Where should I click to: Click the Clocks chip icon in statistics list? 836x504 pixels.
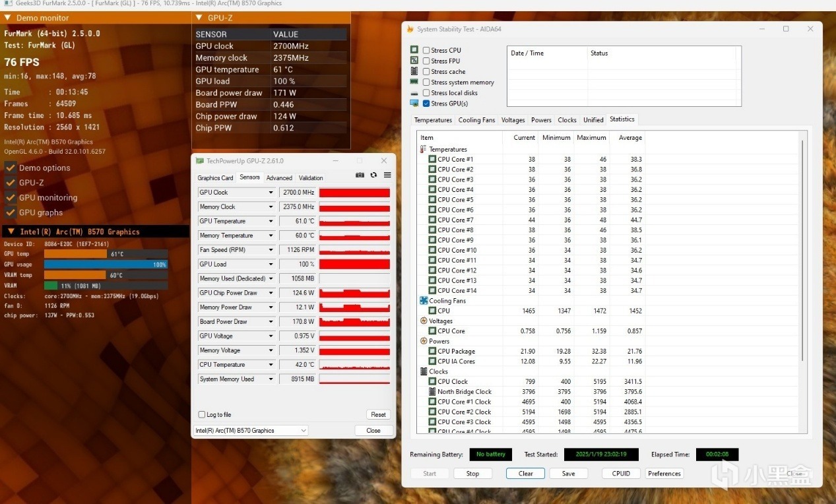click(424, 371)
